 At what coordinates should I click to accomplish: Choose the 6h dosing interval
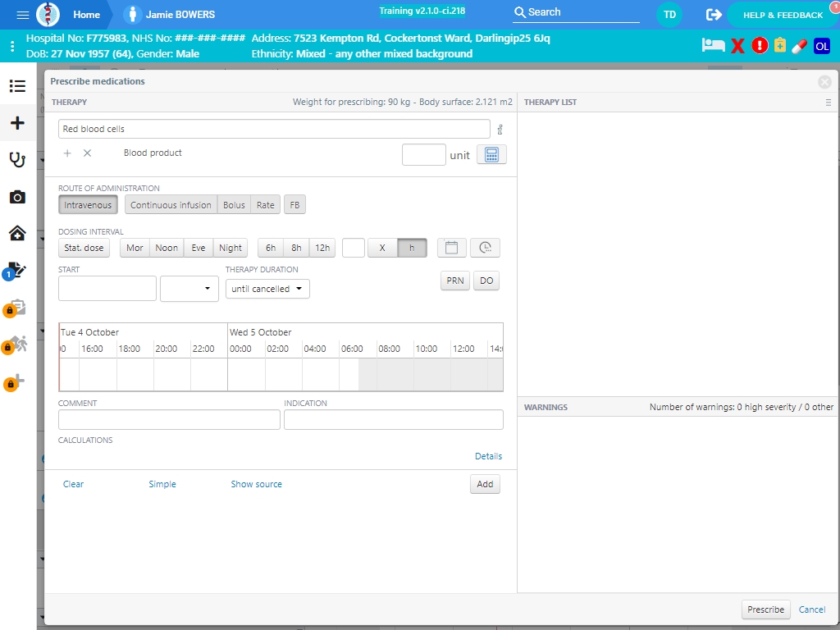click(x=271, y=248)
